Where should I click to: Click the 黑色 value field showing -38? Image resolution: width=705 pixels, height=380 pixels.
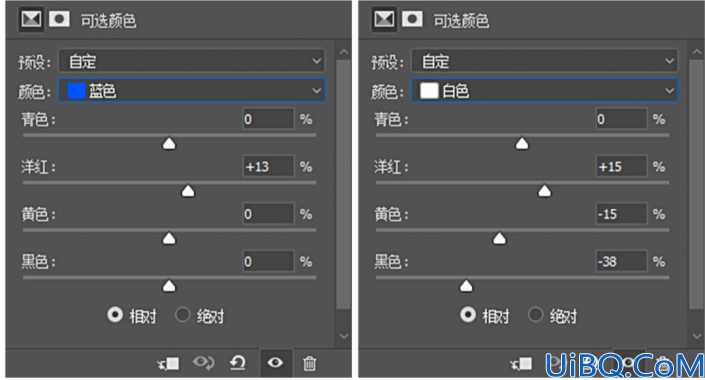click(621, 261)
